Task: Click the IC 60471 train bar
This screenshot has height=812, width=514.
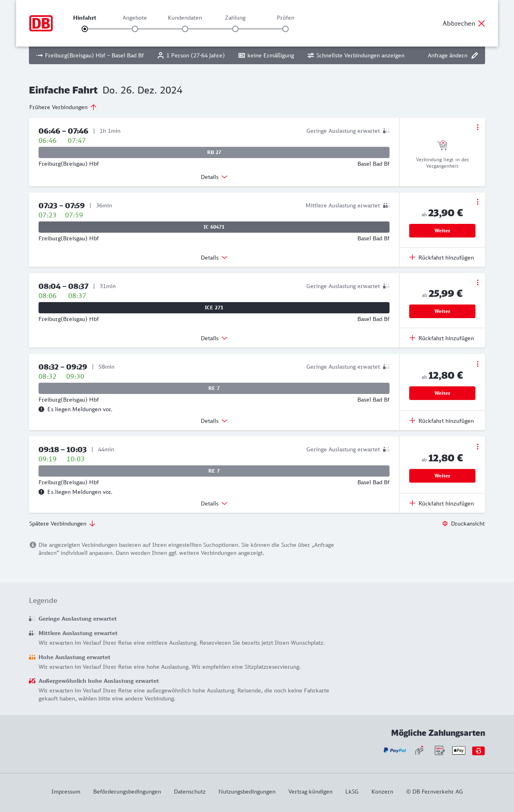Action: click(214, 227)
